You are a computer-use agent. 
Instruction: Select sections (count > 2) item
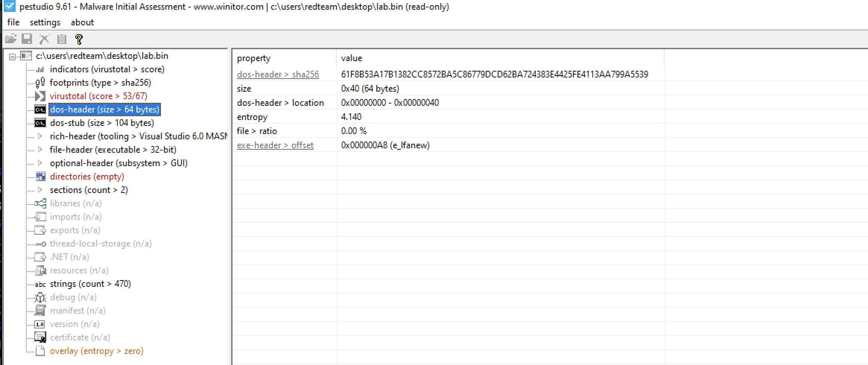coord(89,190)
